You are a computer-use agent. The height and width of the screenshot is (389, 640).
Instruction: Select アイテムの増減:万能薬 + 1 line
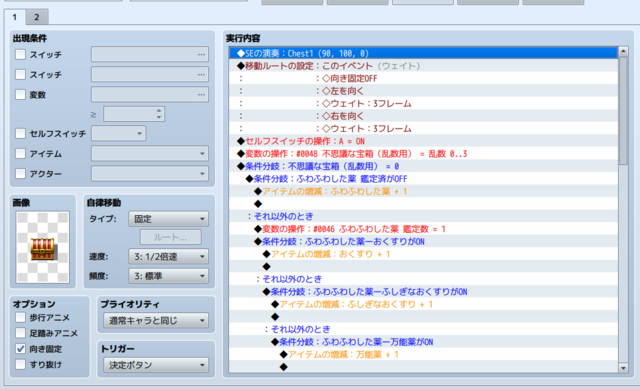(423, 354)
